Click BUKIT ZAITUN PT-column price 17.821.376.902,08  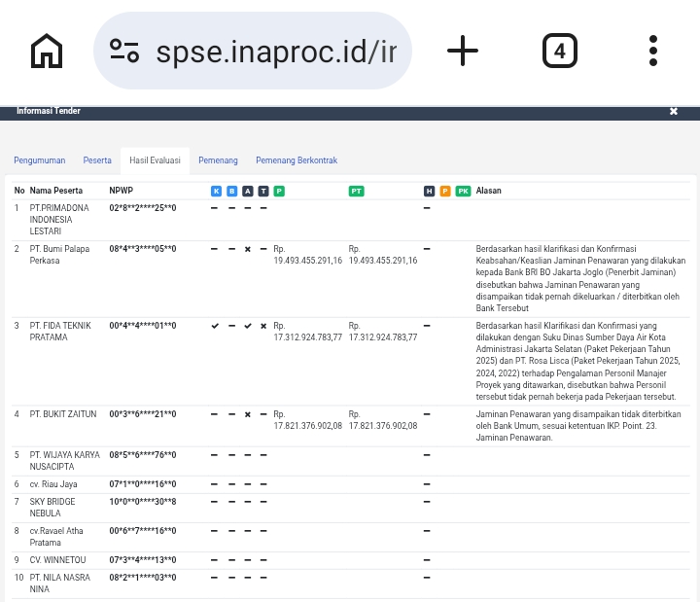click(383, 420)
